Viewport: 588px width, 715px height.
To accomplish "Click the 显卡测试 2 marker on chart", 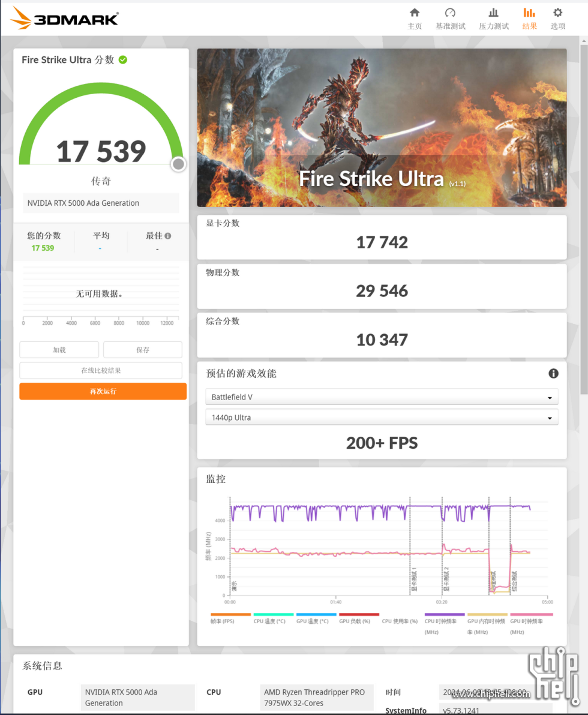I will pyautogui.click(x=446, y=579).
